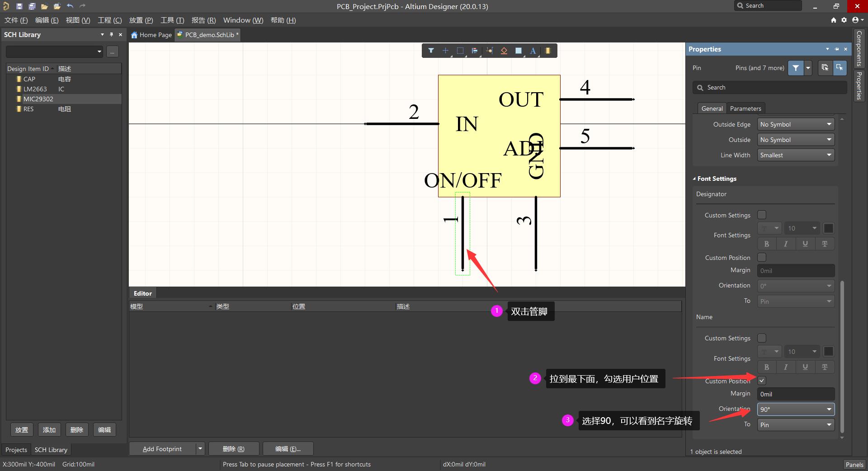Switch to the Projects panel tab

16,450
